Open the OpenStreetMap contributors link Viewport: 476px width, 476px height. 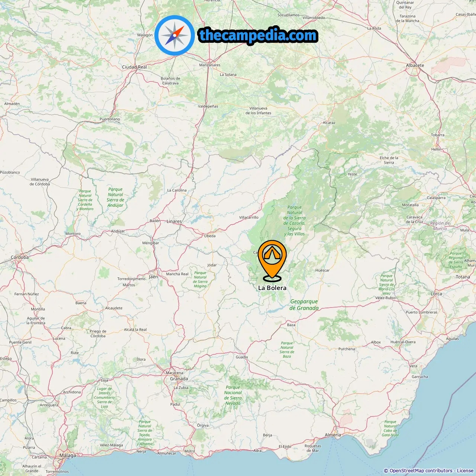421,471
